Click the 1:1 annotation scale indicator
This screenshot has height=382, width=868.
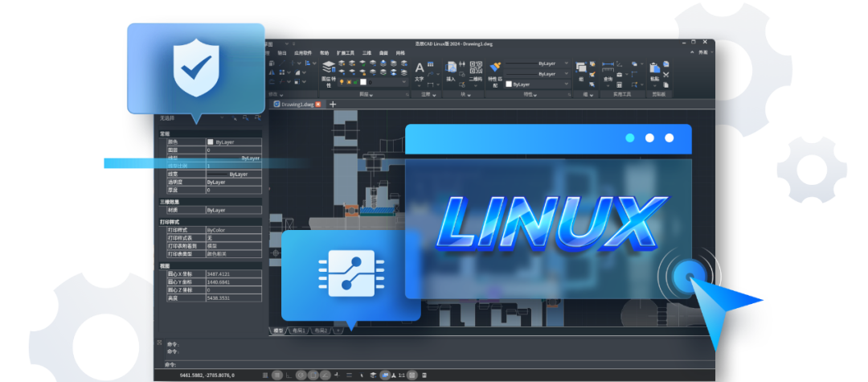(401, 375)
